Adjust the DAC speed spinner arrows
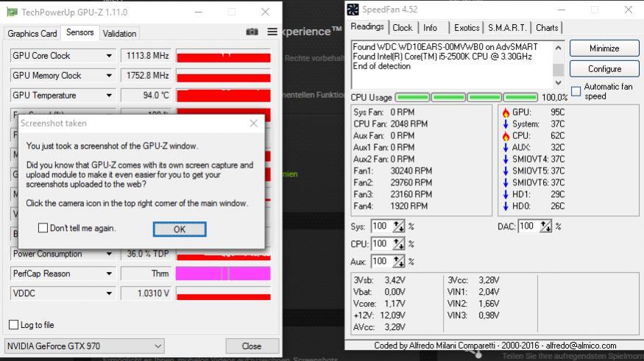The width and height of the screenshot is (644, 361). [545, 226]
